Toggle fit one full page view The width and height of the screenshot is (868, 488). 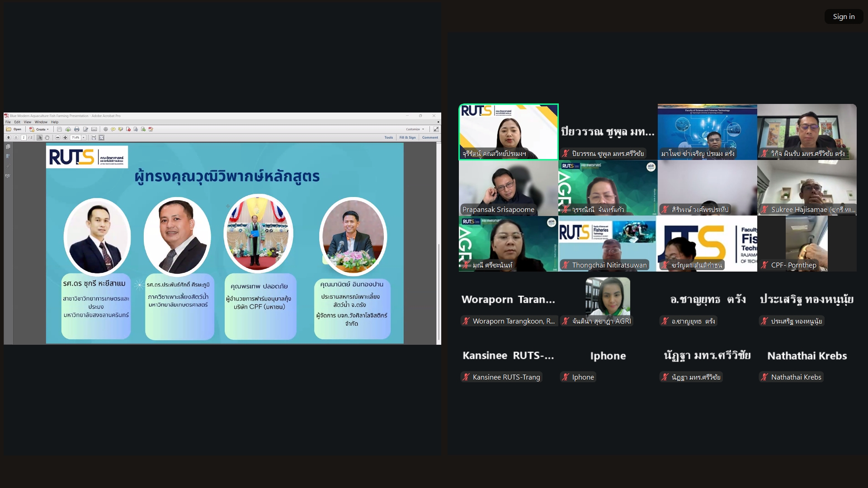pyautogui.click(x=101, y=137)
